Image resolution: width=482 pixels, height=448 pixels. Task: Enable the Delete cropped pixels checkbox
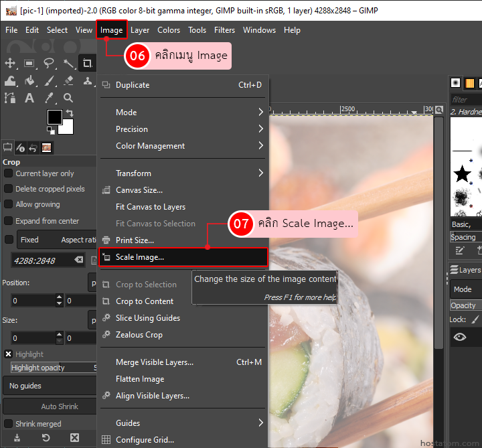click(9, 189)
